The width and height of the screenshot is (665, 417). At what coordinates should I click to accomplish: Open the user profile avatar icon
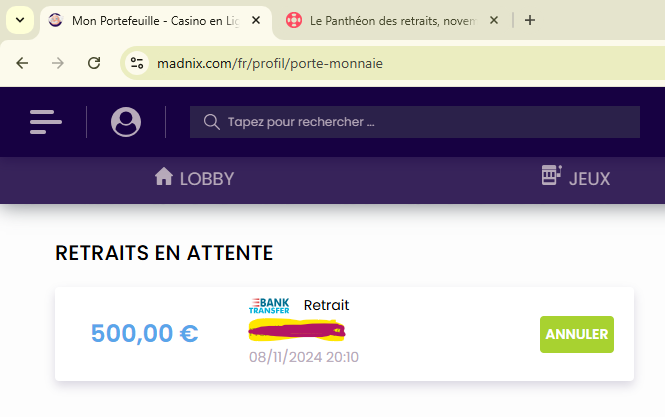coord(126,122)
